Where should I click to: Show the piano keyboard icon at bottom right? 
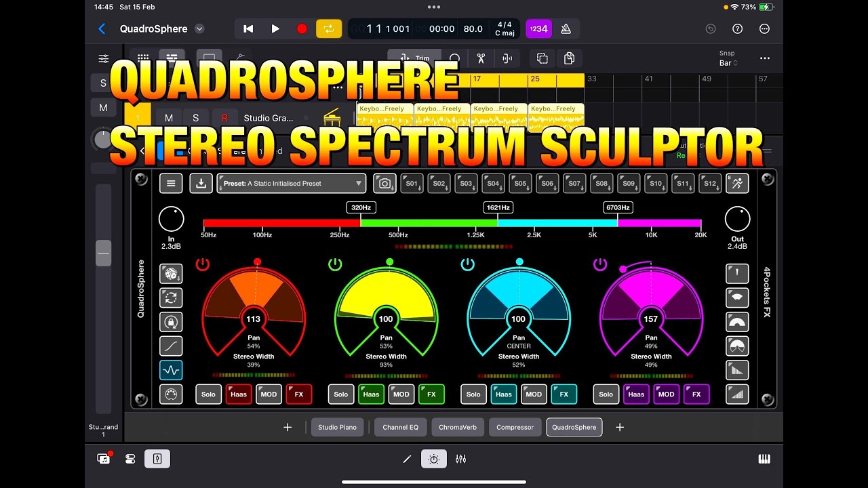tap(764, 459)
